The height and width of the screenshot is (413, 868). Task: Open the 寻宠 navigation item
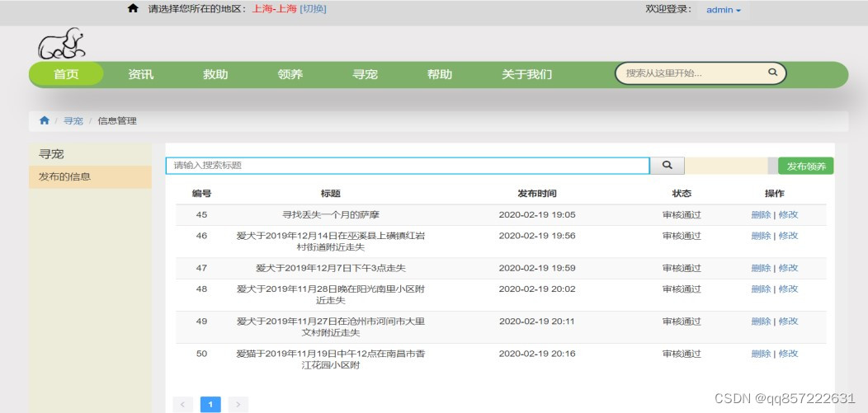tap(365, 74)
